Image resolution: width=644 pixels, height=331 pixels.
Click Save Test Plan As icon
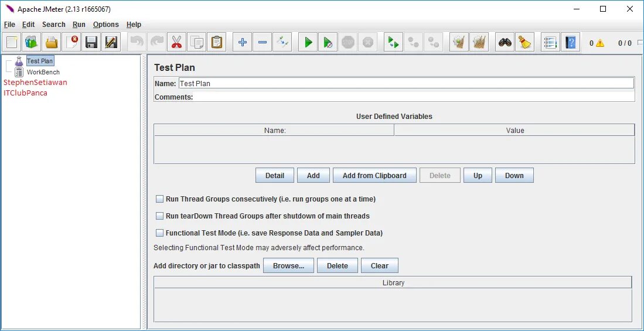[111, 42]
